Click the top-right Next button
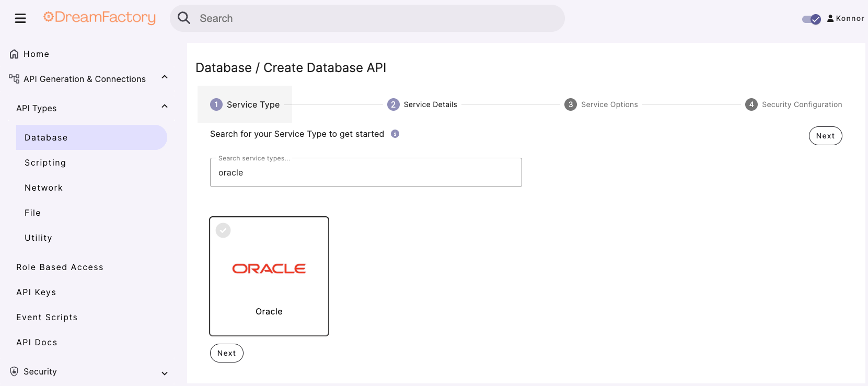 click(826, 136)
